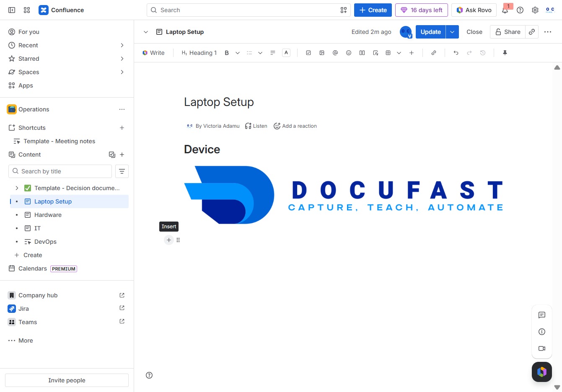562x392 pixels.
Task: Open the Operations space
Action: pos(34,109)
